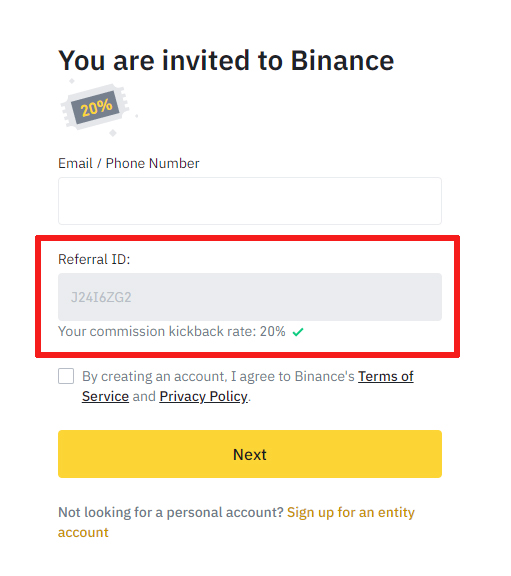Click the J24I6ZG2 referral code text
511x576 pixels.
101,297
